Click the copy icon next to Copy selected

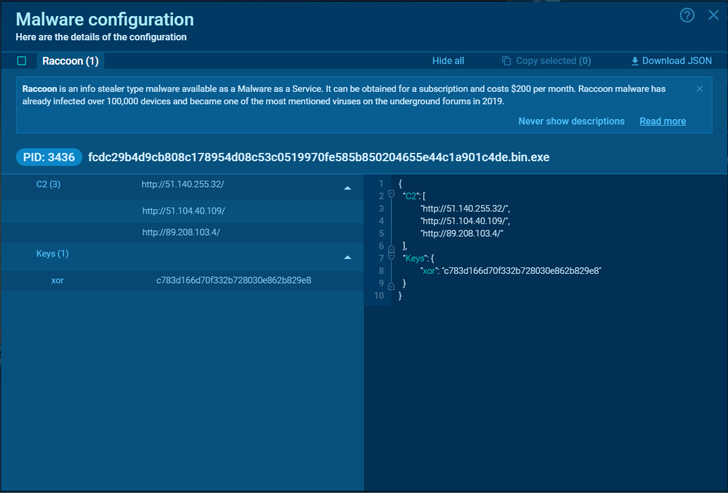click(507, 61)
